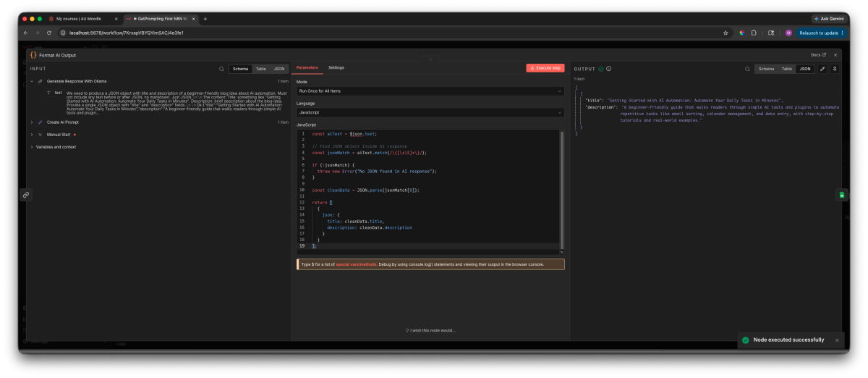The width and height of the screenshot is (868, 378).
Task: Expand Variables and context section
Action: coord(32,147)
